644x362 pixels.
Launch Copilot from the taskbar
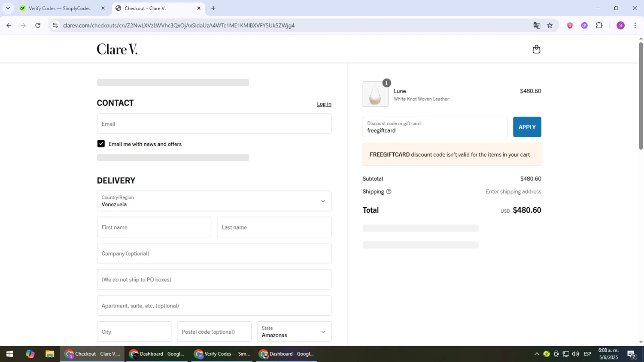(30, 354)
